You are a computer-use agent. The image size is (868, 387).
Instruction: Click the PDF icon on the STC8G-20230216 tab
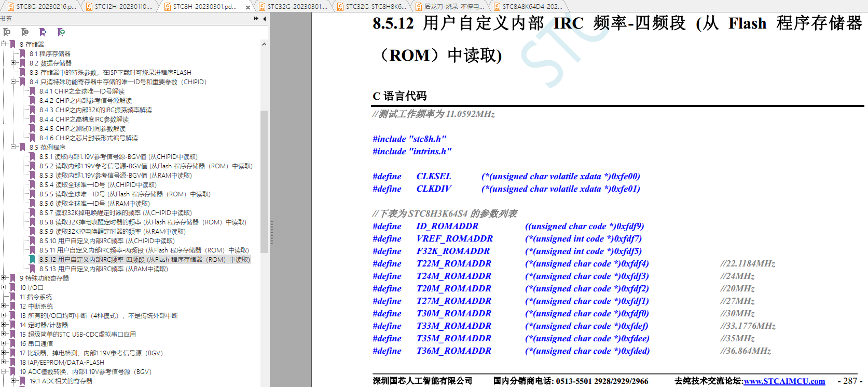point(10,7)
